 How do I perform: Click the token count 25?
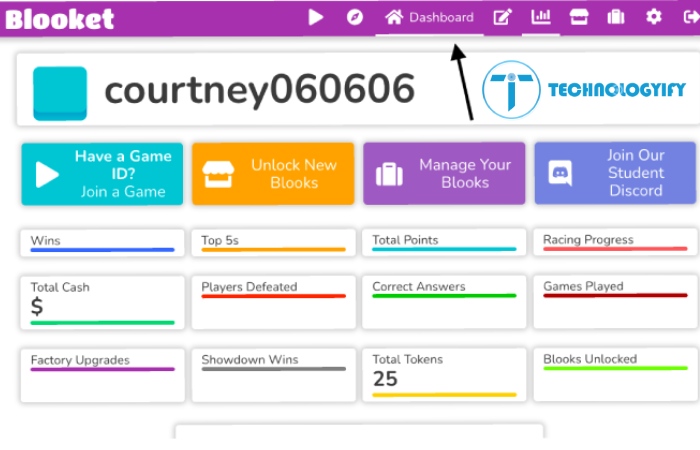click(x=385, y=379)
